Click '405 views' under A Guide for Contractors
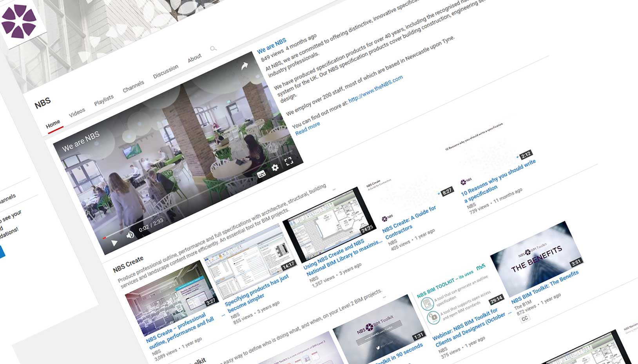The width and height of the screenshot is (638, 364). pyautogui.click(x=401, y=245)
